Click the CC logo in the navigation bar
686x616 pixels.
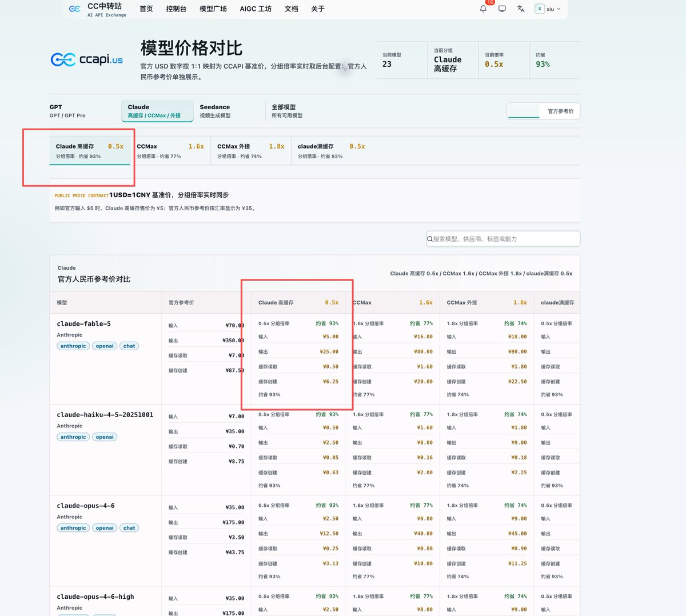74,9
